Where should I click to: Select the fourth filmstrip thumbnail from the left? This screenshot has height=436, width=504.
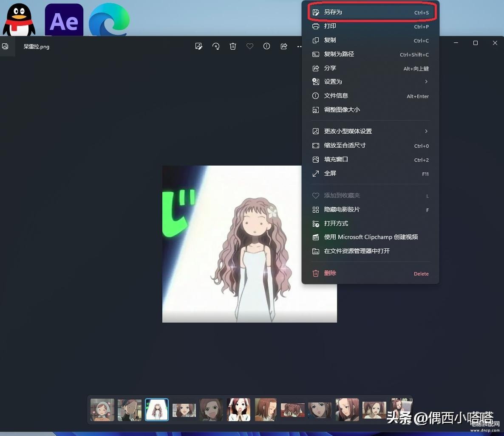pos(184,410)
